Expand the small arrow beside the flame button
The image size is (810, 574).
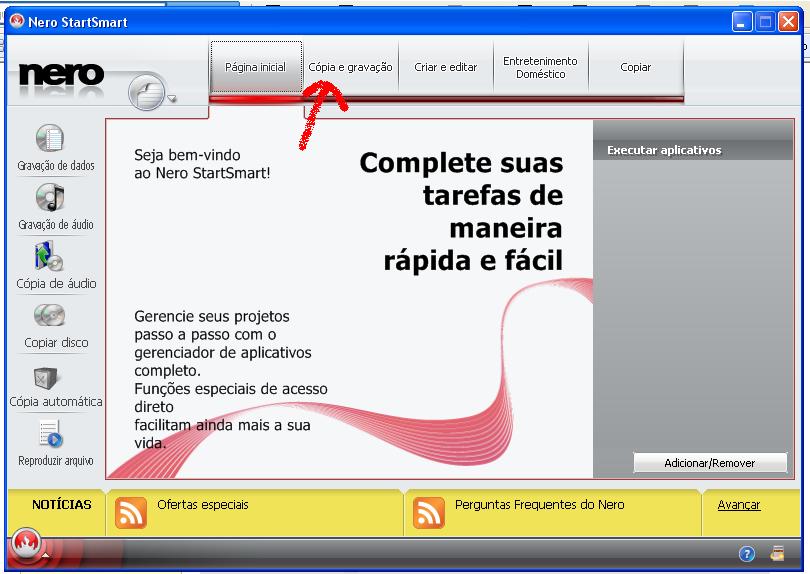point(46,555)
